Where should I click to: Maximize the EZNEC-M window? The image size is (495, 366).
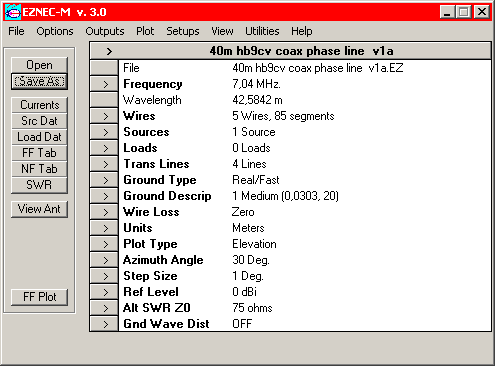pos(464,12)
